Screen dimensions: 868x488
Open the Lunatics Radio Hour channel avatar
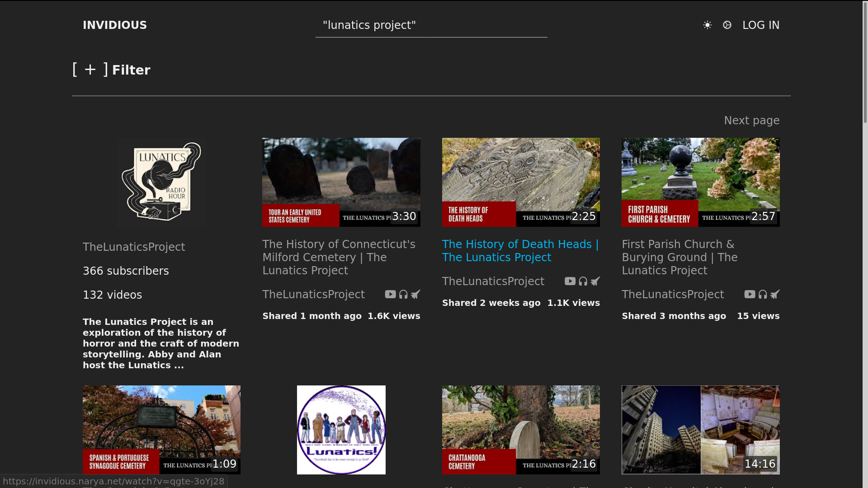[x=161, y=182]
